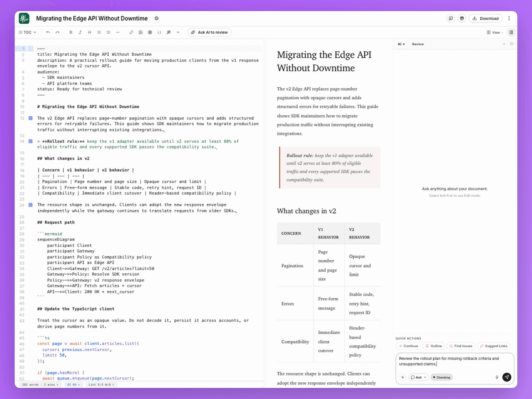Click the Checking status chip
This screenshot has width=532, height=399.
point(441,377)
